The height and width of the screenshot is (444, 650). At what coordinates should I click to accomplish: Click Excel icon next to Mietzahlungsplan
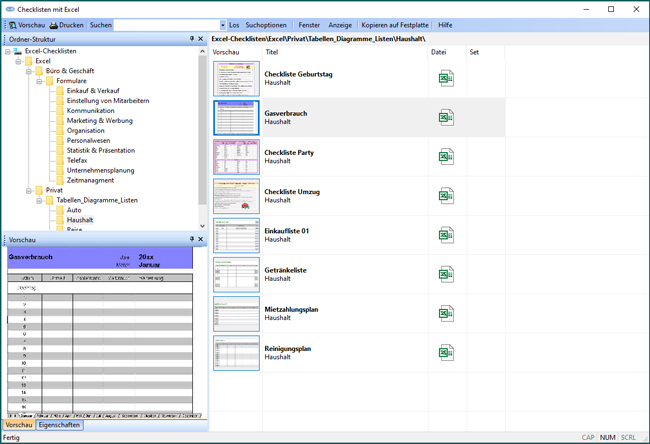446,313
